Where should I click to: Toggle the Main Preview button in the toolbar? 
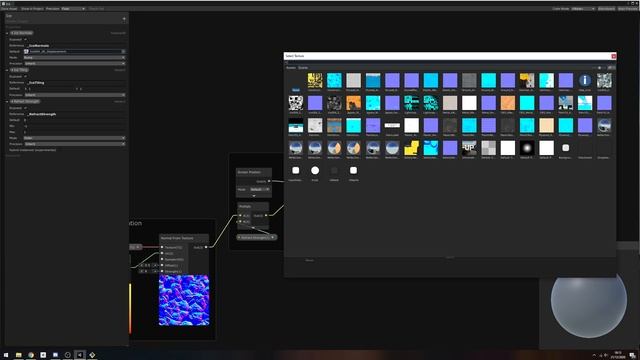click(628, 9)
